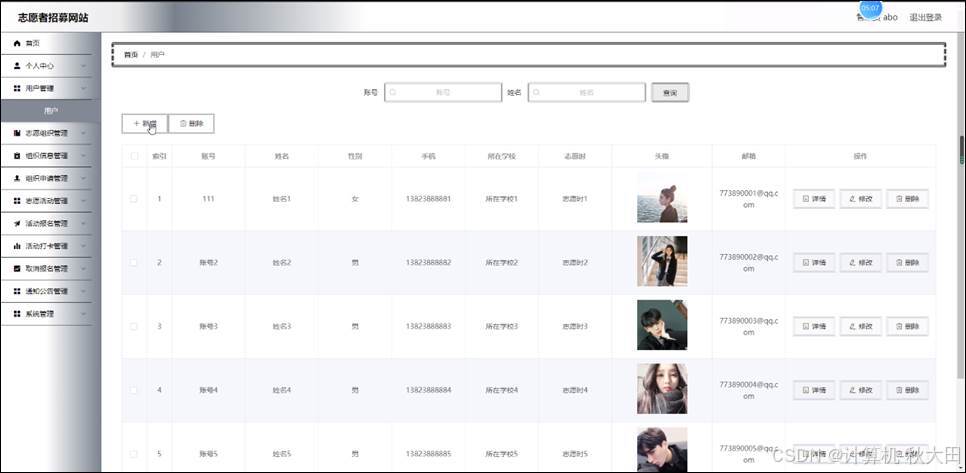Check the checkbox for the 账号3 row
This screenshot has width=966, height=473.
pos(134,326)
